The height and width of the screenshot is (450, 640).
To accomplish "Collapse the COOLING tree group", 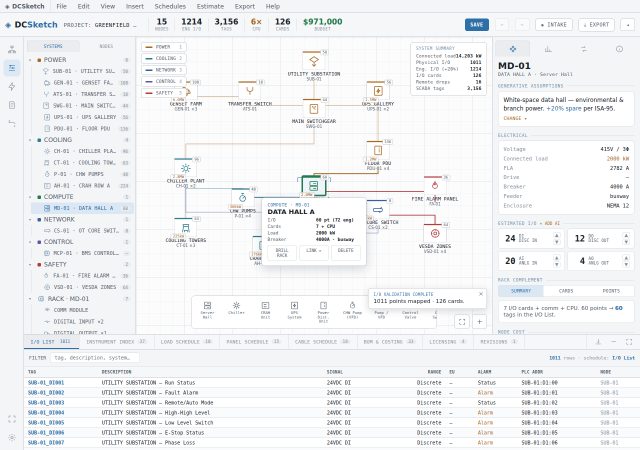I will [30, 140].
